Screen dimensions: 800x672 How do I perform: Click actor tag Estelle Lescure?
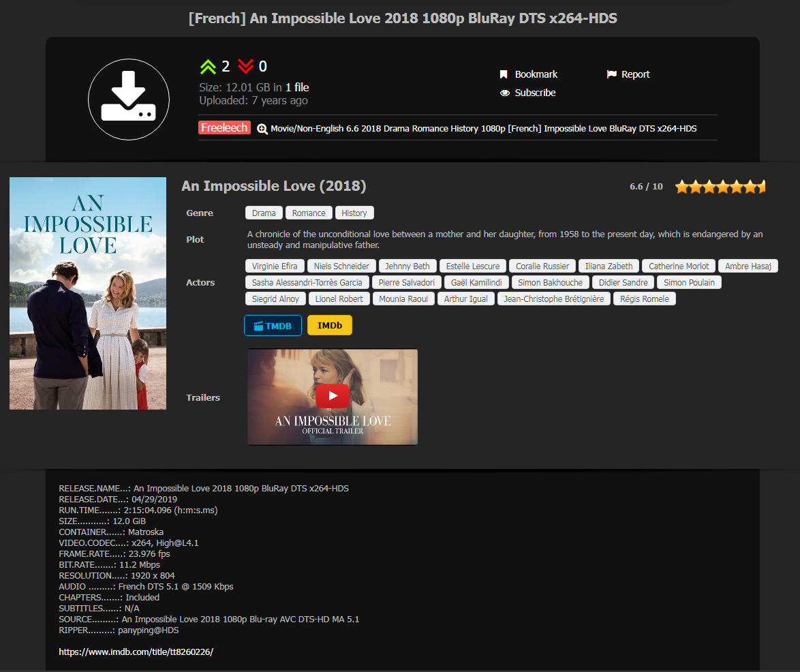tap(473, 266)
